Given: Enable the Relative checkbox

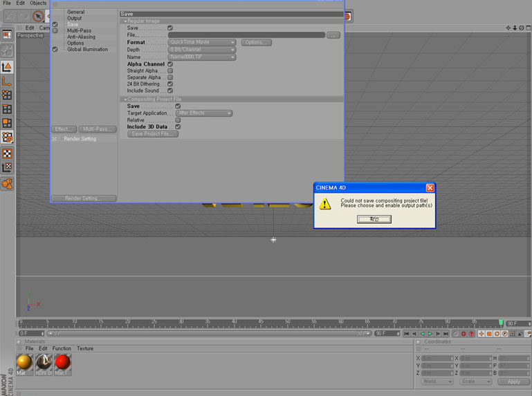Looking at the screenshot, I should tap(178, 120).
